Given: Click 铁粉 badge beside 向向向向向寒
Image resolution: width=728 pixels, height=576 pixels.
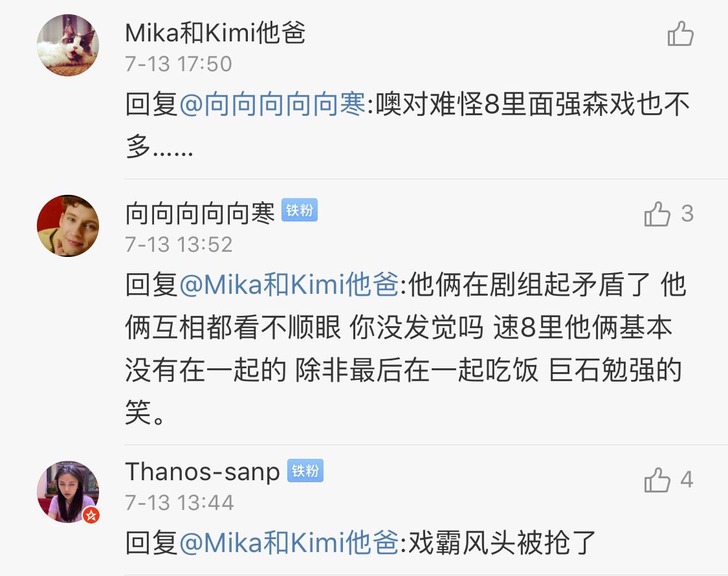Looking at the screenshot, I should pos(300,212).
